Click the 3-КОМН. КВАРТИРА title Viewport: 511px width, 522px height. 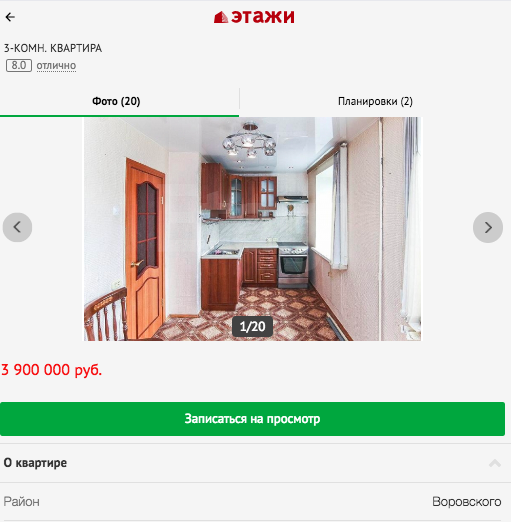coord(53,48)
